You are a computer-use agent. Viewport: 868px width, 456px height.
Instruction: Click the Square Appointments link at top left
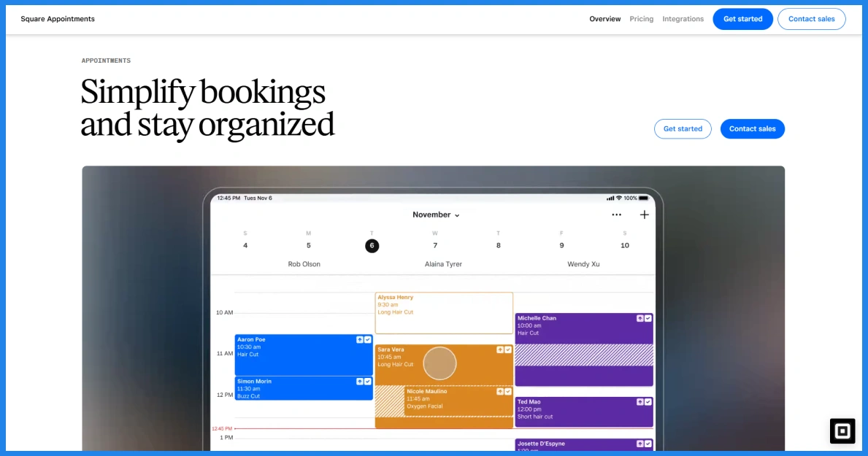58,19
